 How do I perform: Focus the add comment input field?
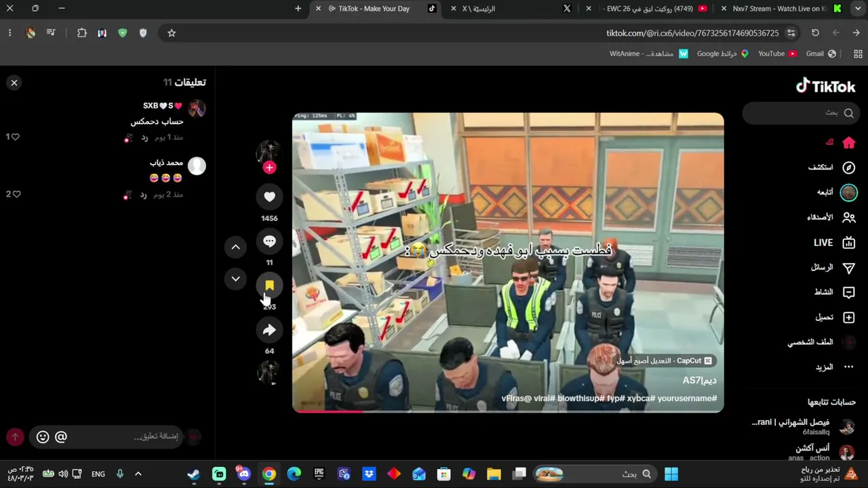106,436
